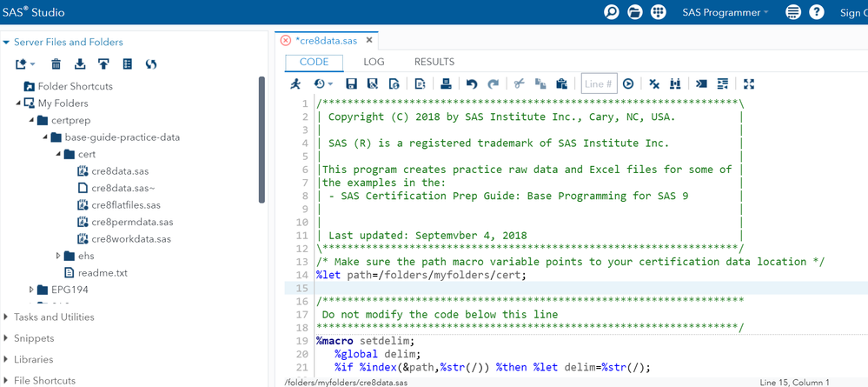Collapse Server Files and Folders section

coord(6,42)
